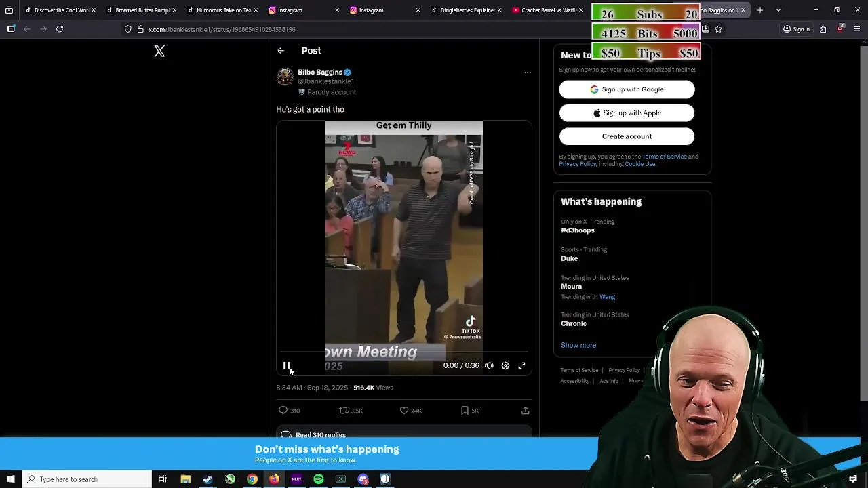Open Task View on taskbar
Image resolution: width=868 pixels, height=488 pixels.
[x=163, y=479]
